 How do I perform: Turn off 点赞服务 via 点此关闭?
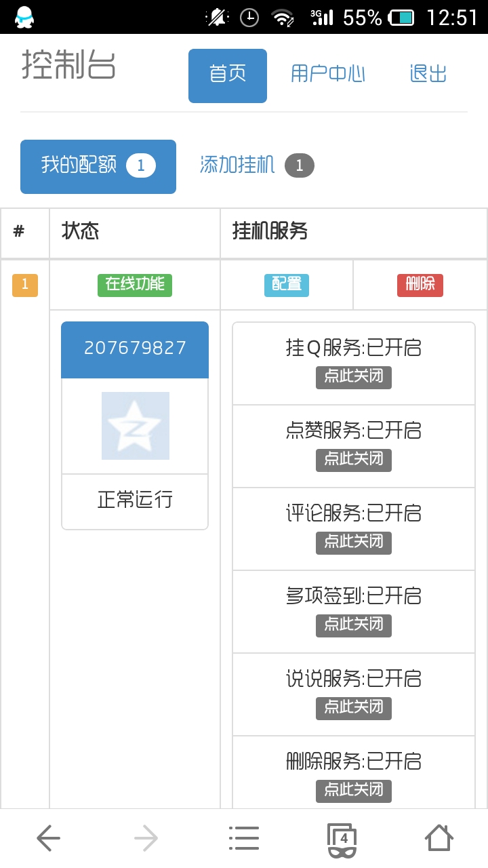[x=354, y=459]
